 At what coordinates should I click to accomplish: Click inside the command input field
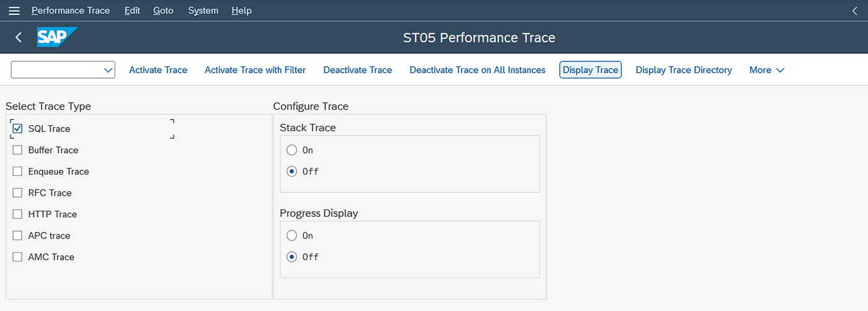pos(56,70)
